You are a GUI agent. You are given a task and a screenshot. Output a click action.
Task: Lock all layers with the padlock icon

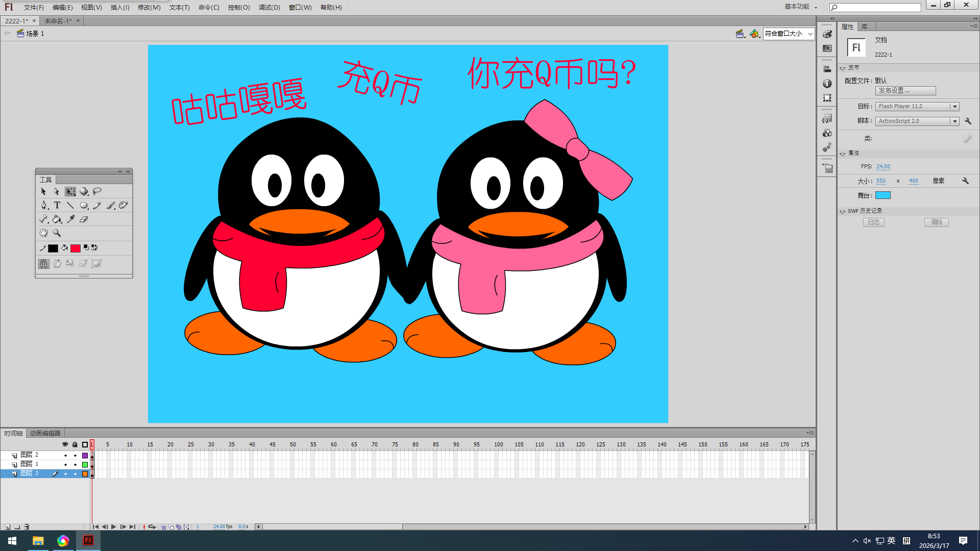(x=75, y=444)
